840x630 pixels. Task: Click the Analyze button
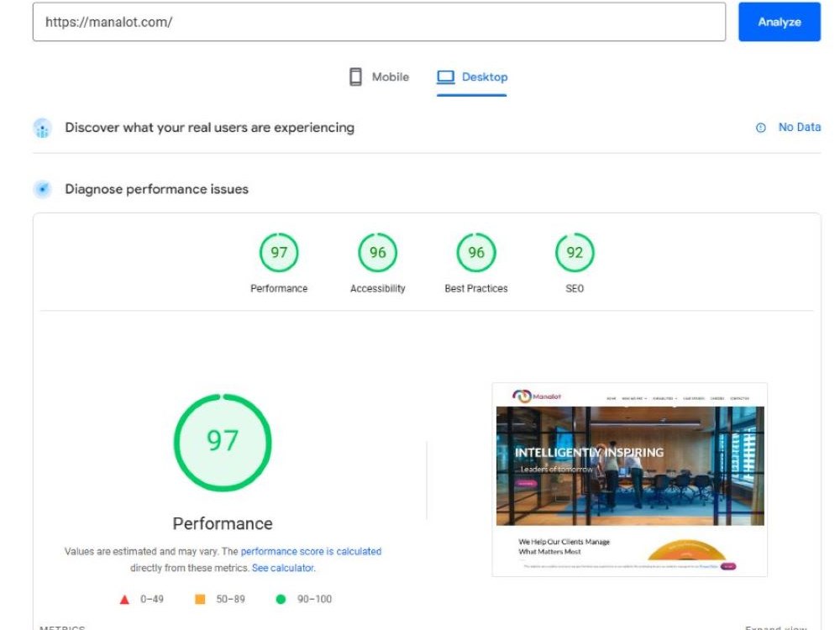click(779, 22)
